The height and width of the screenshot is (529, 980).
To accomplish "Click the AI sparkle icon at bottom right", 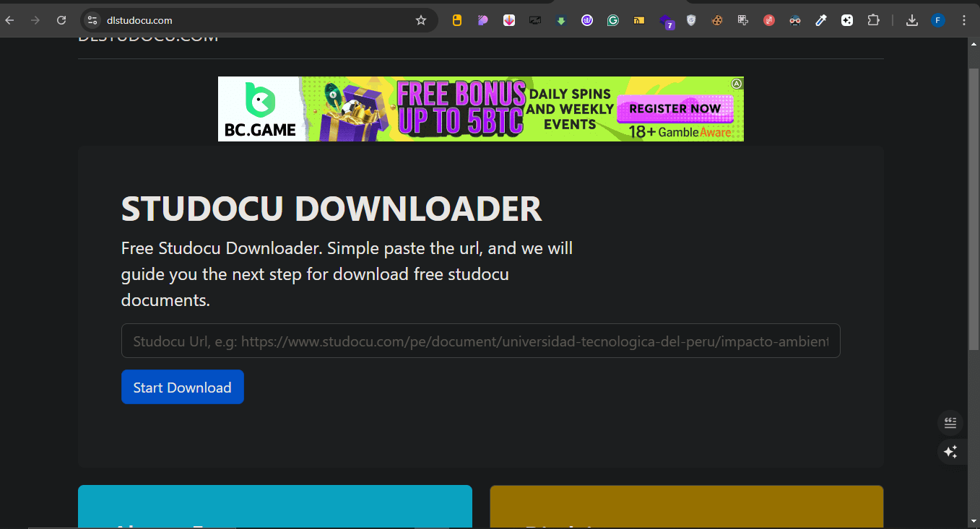I will coord(950,451).
